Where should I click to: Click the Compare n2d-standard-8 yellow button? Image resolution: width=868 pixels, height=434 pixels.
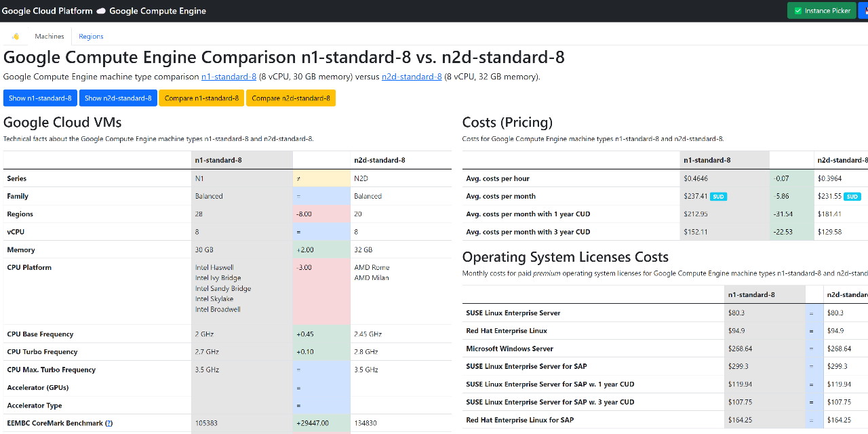point(290,98)
